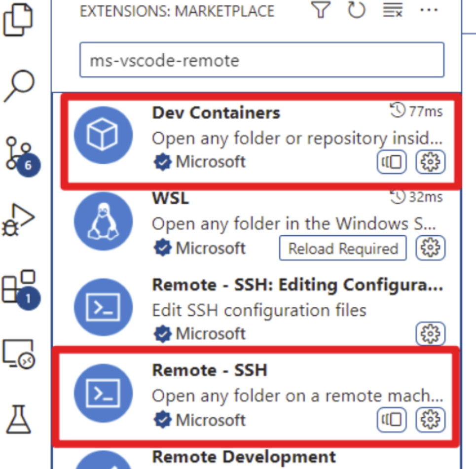The height and width of the screenshot is (469, 476).
Task: Open the Remote - SSH manage gear menu
Action: pos(431,420)
